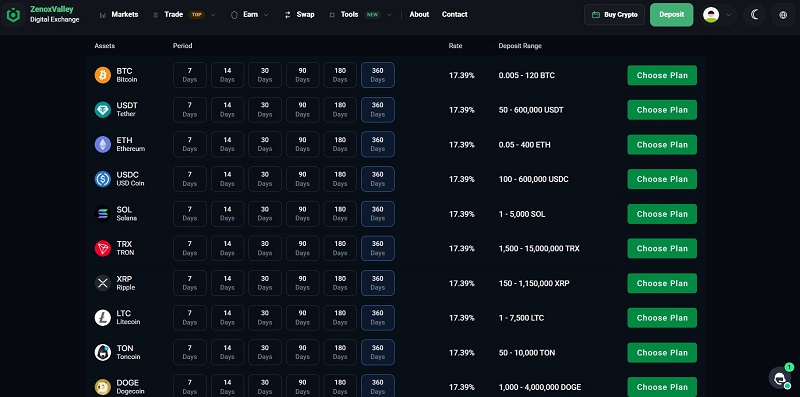Choose Plan for LTC row

point(662,318)
